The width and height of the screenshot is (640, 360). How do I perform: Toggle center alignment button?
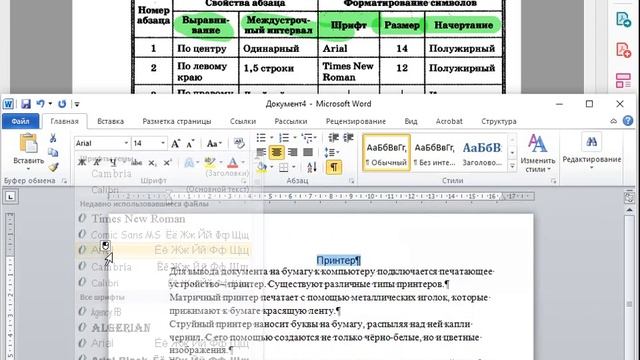pos(276,153)
